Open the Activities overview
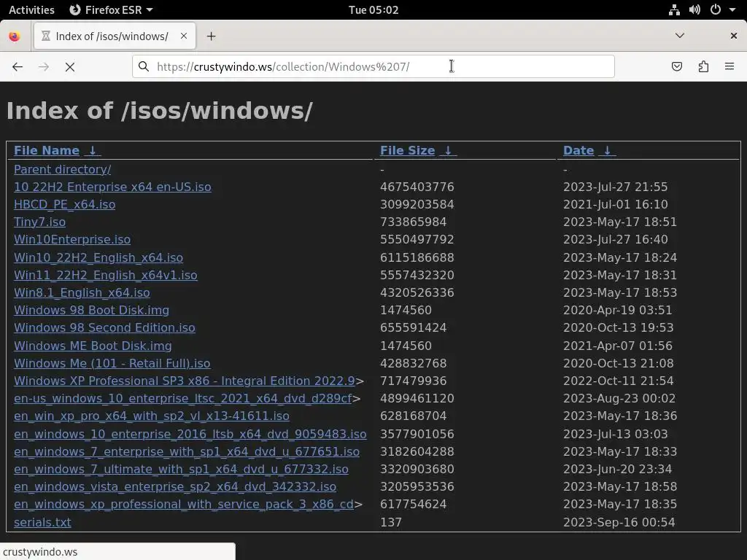The height and width of the screenshot is (560, 747). click(31, 9)
